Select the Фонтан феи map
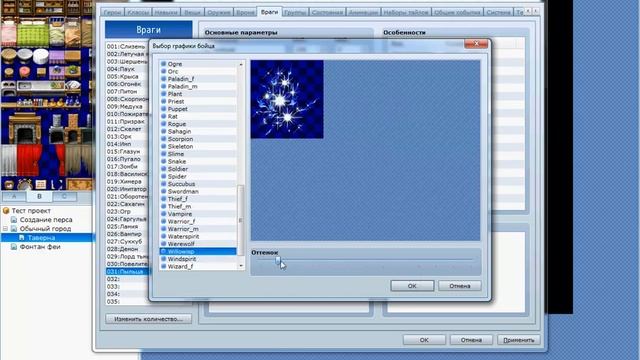This screenshot has height=360, width=640. [x=40, y=247]
